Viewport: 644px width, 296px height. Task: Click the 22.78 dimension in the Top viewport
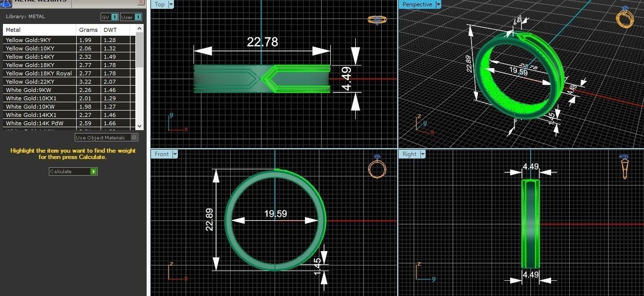coord(262,42)
